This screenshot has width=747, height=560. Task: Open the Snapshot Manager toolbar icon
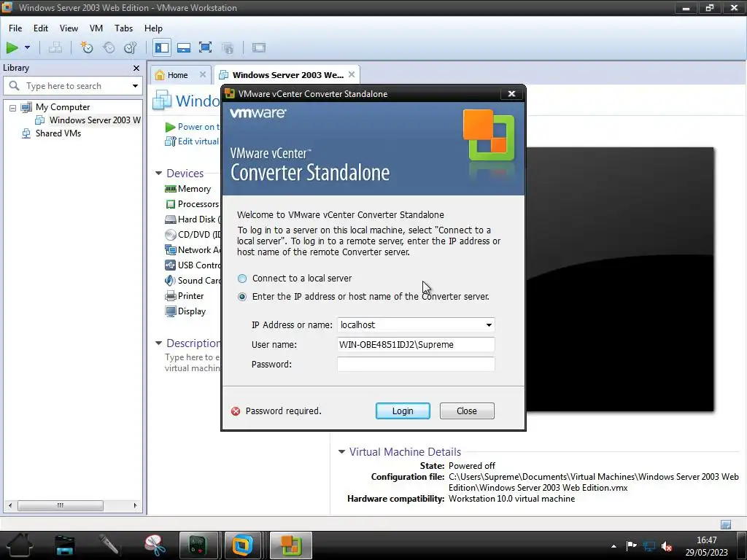[x=131, y=47]
